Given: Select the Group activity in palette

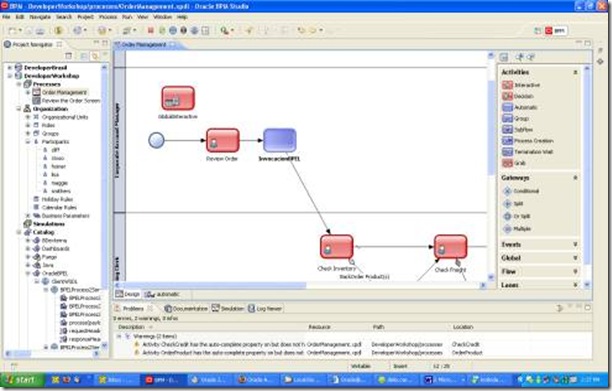Looking at the screenshot, I should click(x=516, y=118).
